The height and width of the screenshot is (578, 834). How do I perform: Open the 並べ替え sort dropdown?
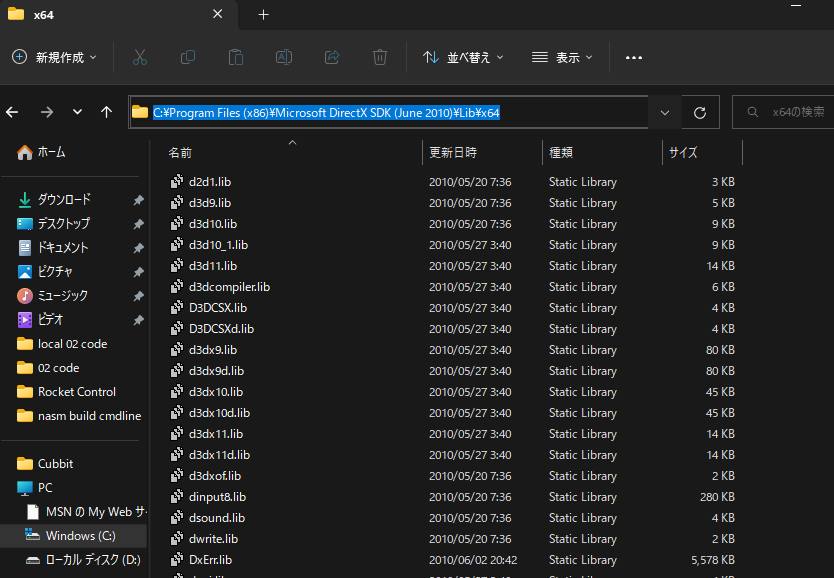pos(463,57)
